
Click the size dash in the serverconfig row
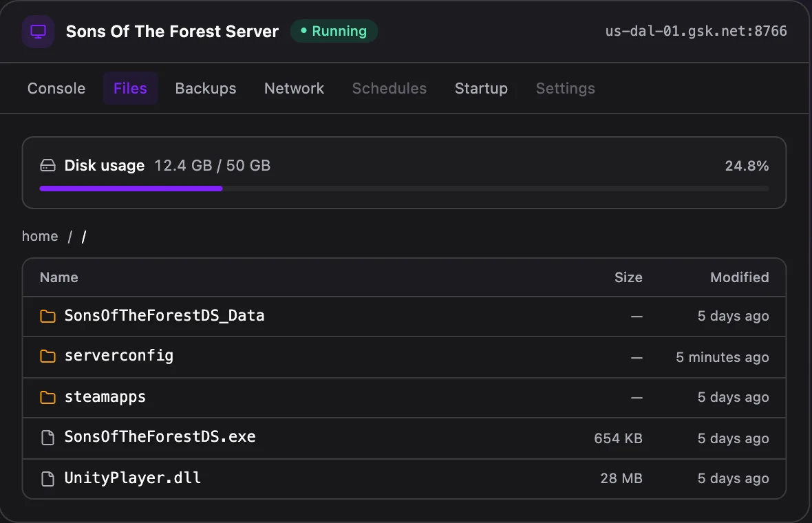637,357
